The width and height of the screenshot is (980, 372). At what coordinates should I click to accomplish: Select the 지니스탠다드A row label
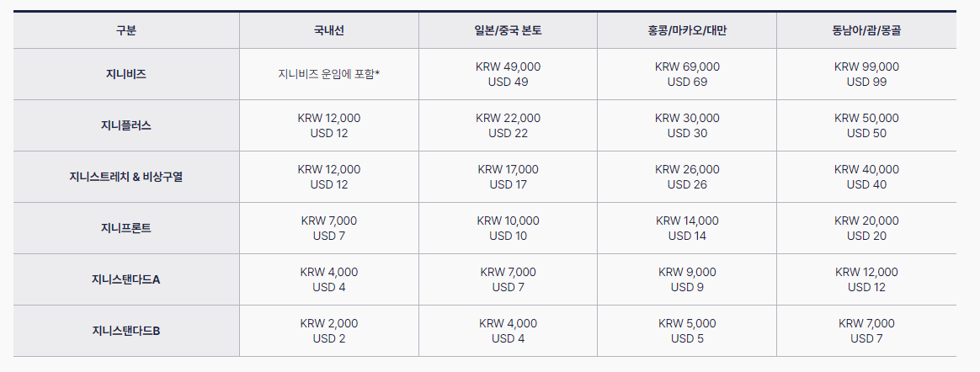coord(126,279)
